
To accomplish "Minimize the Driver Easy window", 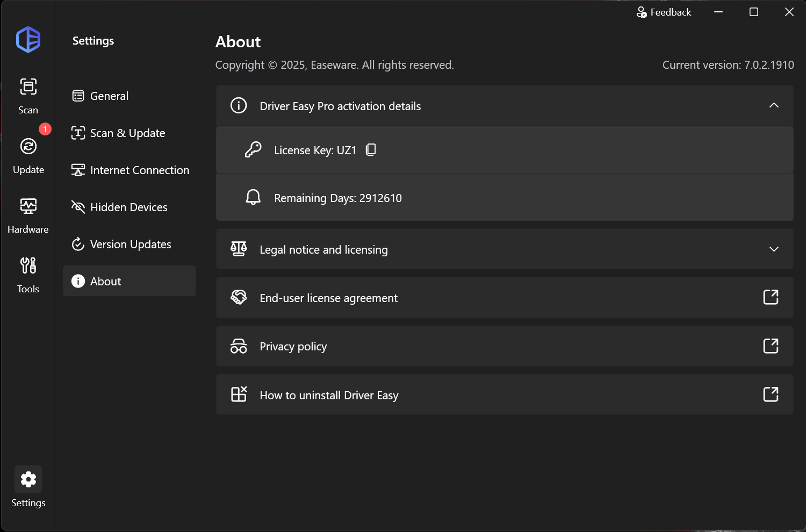I will pos(718,12).
